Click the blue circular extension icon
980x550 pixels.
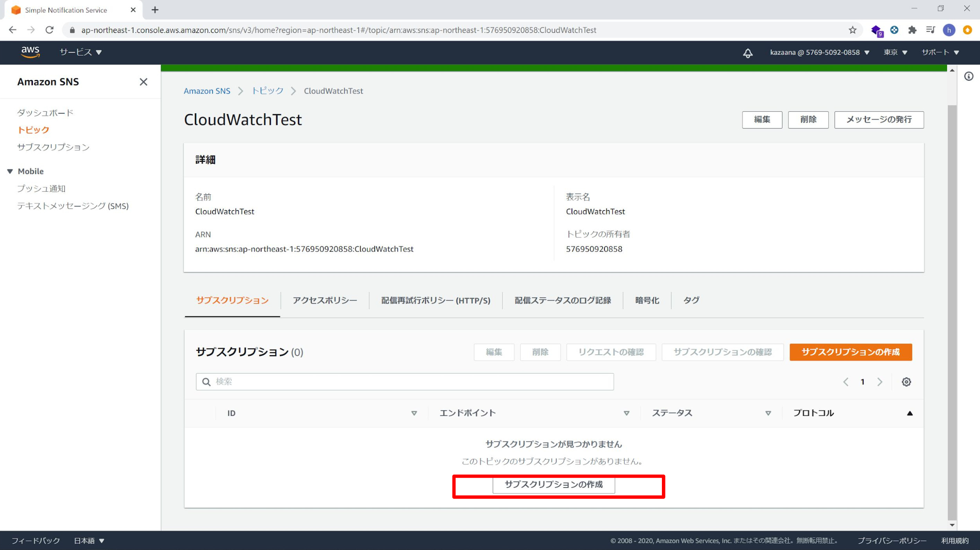coord(894,30)
